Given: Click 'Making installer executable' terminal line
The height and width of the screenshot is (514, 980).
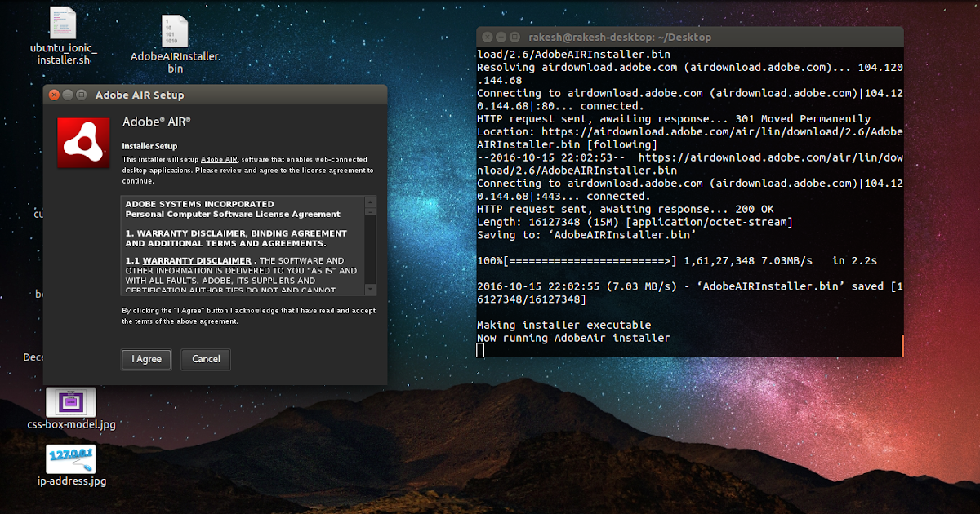Looking at the screenshot, I should pyautogui.click(x=564, y=325).
